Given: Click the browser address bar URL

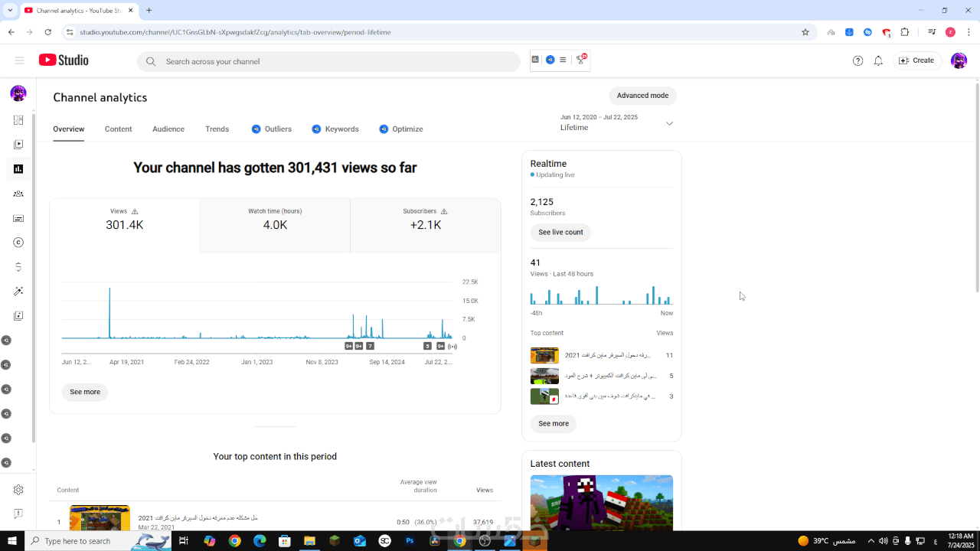Looking at the screenshot, I should click(236, 32).
